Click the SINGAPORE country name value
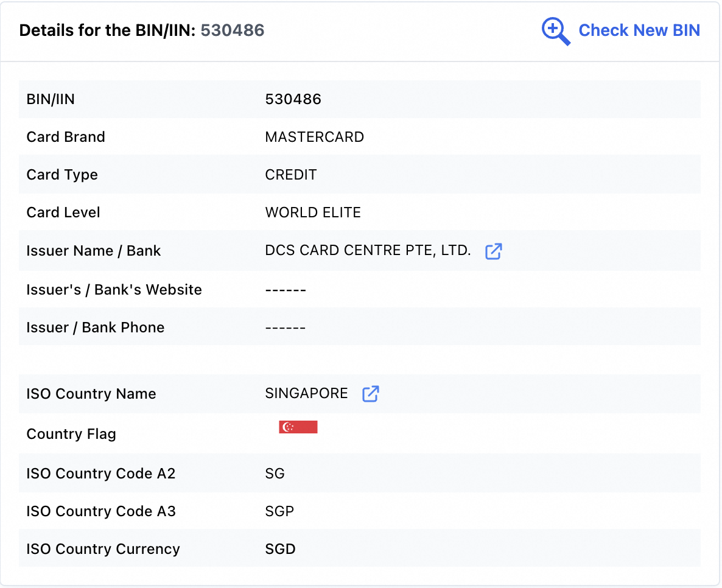 coord(306,394)
